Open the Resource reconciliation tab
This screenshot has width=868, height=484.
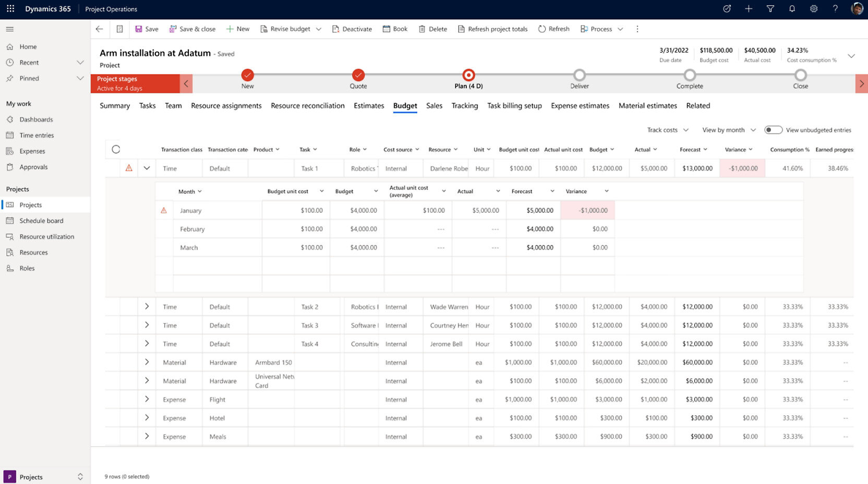[307, 105]
